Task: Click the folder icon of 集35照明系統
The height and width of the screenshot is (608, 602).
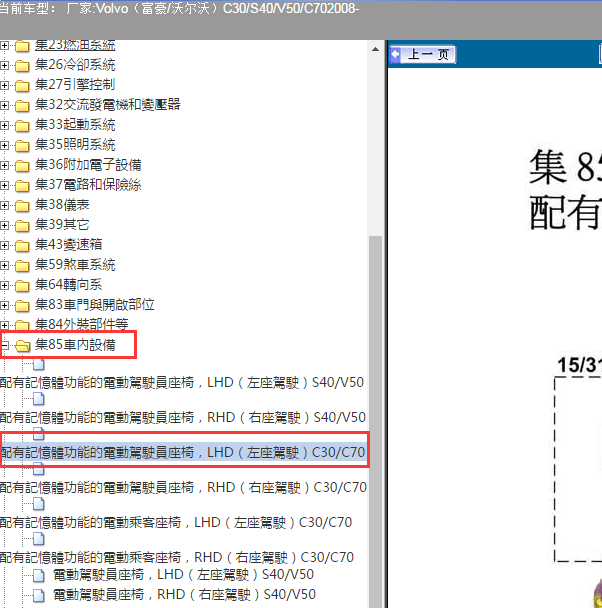Action: pyautogui.click(x=22, y=146)
